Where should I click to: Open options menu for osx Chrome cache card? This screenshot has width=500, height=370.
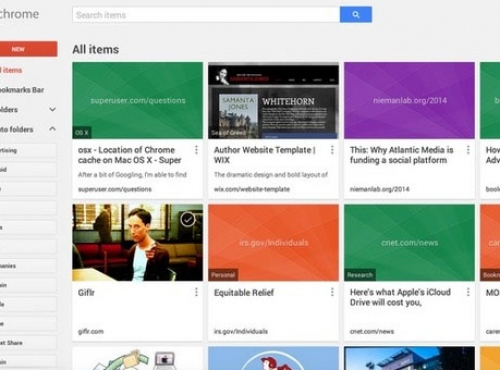[x=196, y=150]
